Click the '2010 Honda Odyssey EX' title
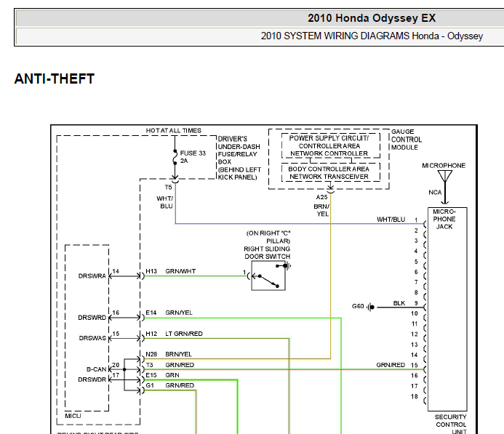The width and height of the screenshot is (504, 434). (x=372, y=18)
